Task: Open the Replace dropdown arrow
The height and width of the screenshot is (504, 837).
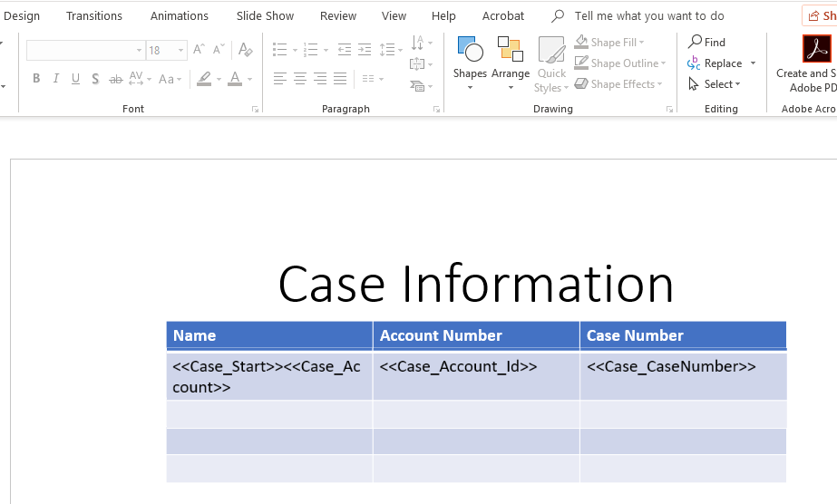Action: click(753, 63)
